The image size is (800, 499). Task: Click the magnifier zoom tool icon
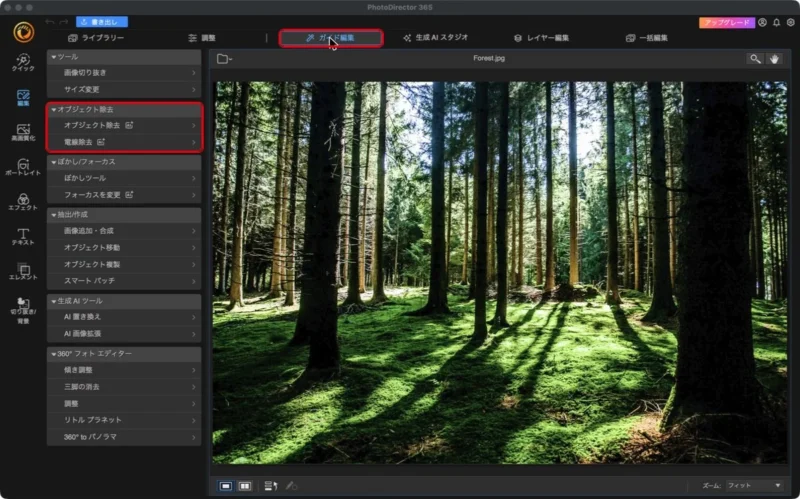(x=755, y=59)
